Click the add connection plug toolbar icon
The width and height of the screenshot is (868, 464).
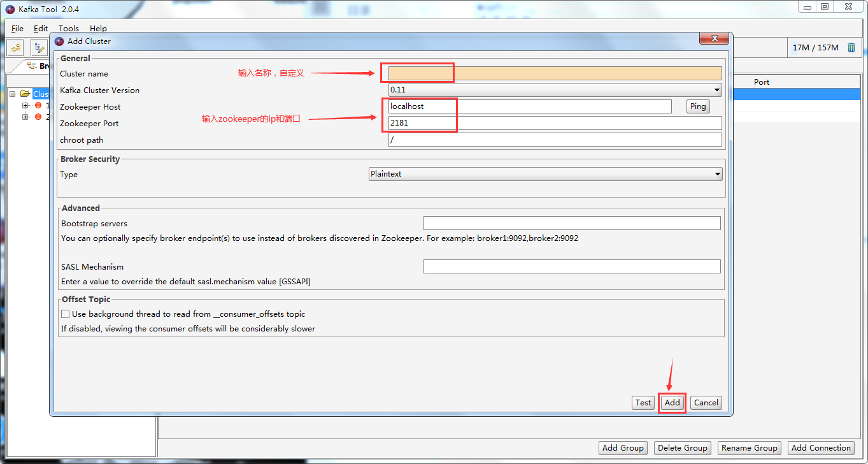[16, 48]
